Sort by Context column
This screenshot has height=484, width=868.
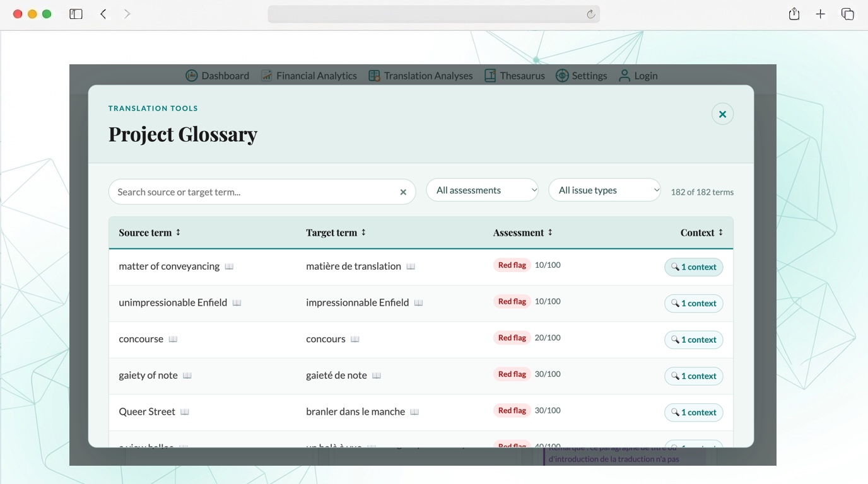701,233
